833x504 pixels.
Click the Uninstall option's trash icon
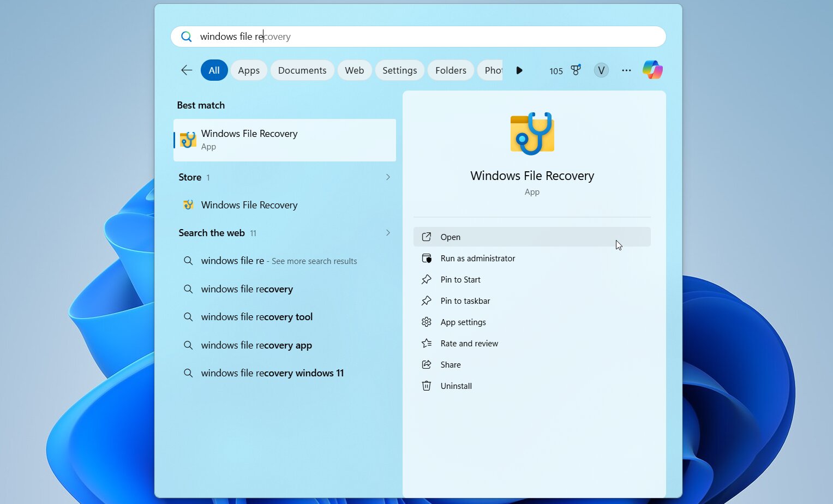426,386
